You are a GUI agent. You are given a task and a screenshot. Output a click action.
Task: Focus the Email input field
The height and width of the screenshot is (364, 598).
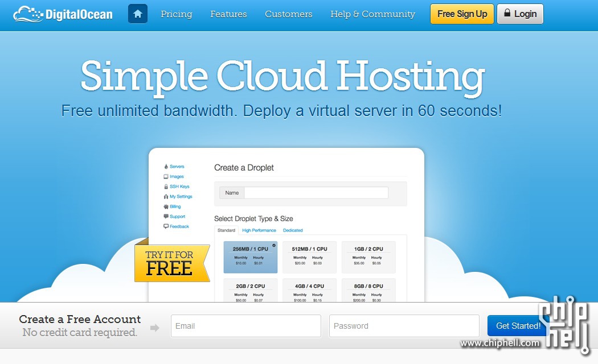point(246,326)
